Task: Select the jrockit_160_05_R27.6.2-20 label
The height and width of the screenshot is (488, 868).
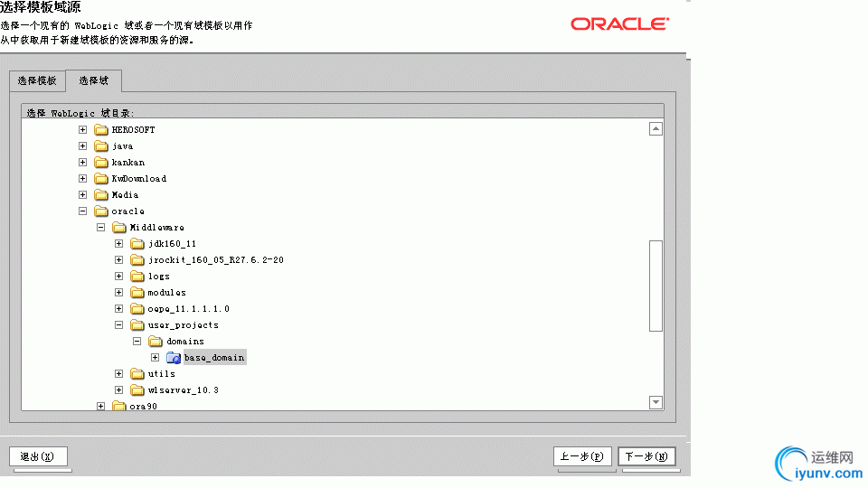Action: point(216,260)
